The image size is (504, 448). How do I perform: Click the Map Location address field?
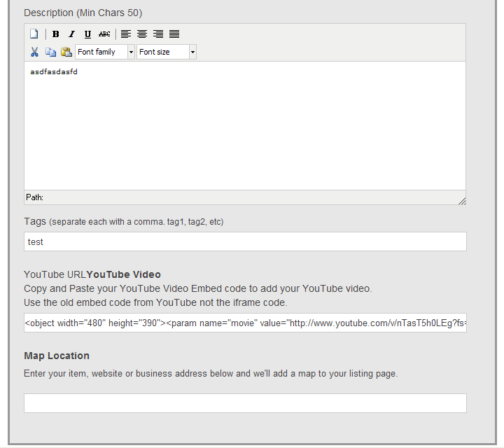tap(245, 403)
